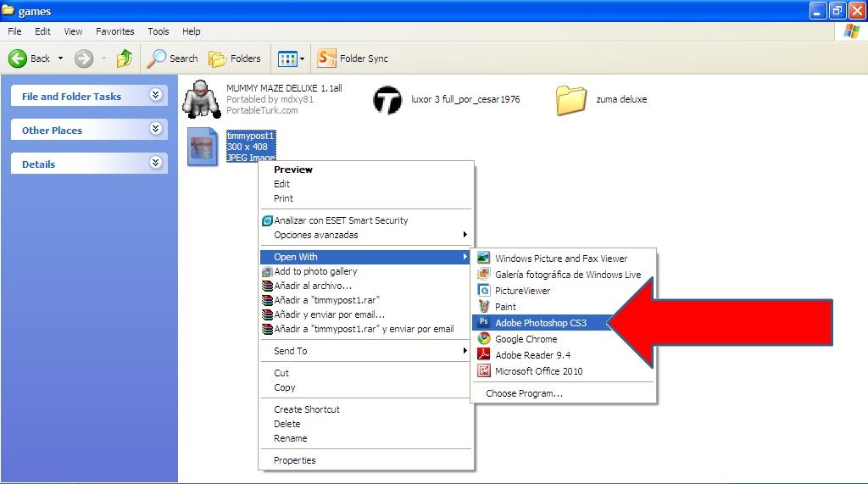868x484 pixels.
Task: Choose Rename in context menu
Action: click(366, 438)
